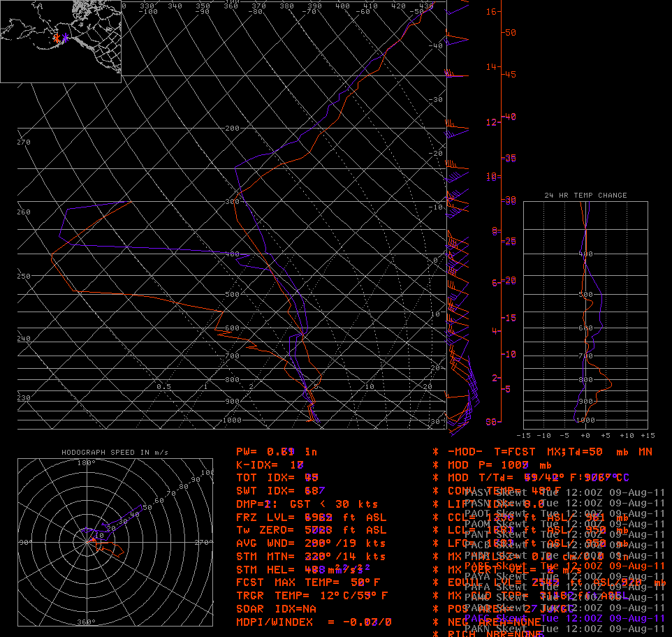Click the purple station star on inset map

(x=65, y=38)
